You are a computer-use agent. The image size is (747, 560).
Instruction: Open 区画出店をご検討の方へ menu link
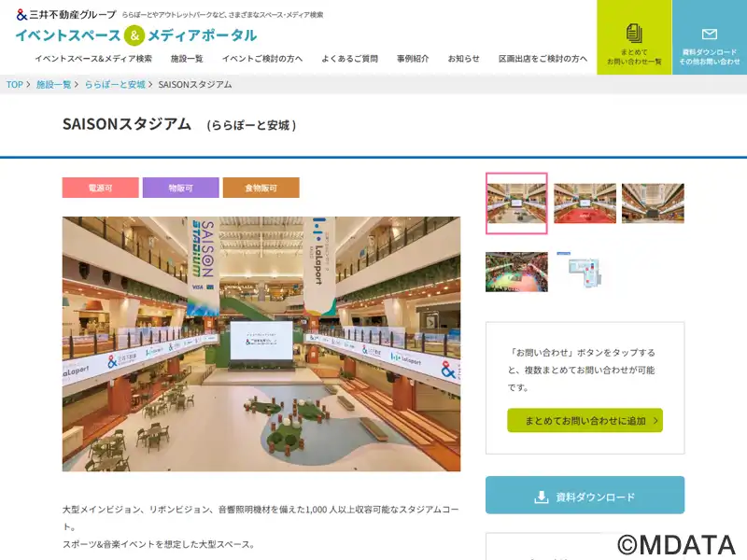543,59
